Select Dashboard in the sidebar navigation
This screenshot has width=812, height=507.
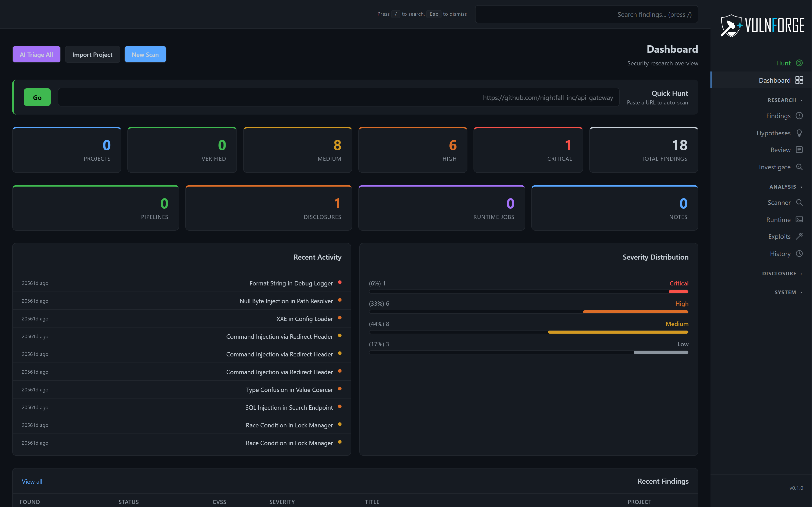coord(774,80)
